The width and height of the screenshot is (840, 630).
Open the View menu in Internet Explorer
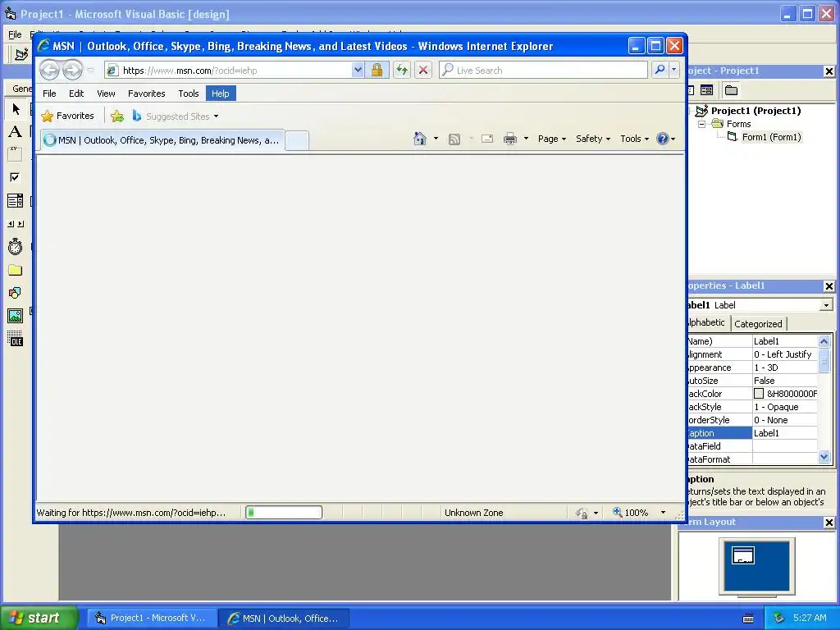(106, 94)
